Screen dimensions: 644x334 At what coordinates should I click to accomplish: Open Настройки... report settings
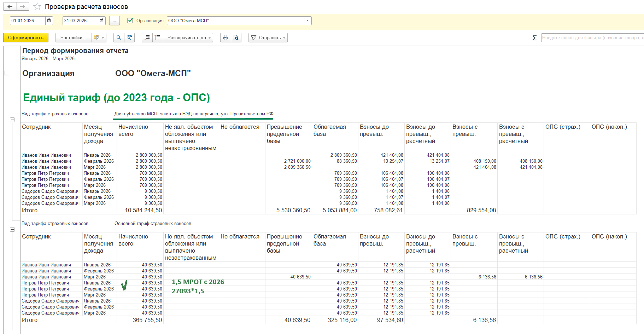click(x=73, y=38)
